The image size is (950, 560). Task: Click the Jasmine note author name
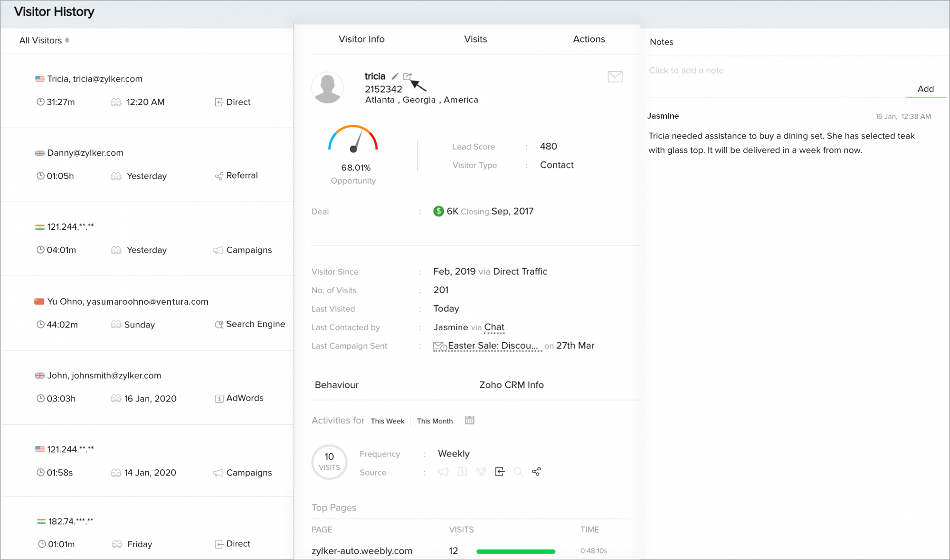pos(663,116)
